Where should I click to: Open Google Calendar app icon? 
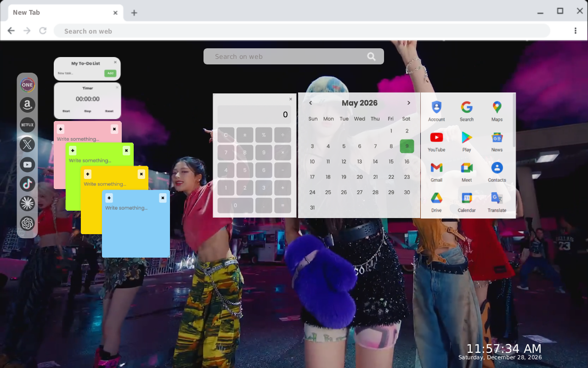point(467,202)
